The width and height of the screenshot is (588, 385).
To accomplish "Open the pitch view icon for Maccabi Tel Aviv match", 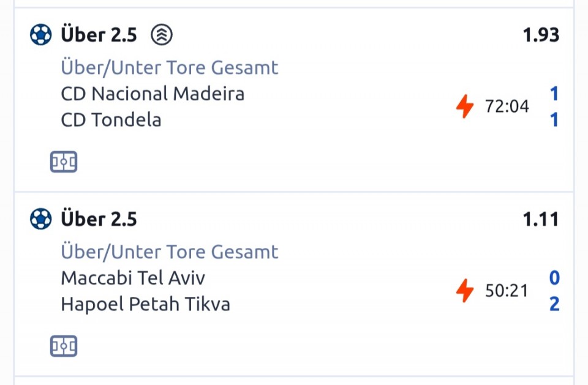I will (64, 346).
